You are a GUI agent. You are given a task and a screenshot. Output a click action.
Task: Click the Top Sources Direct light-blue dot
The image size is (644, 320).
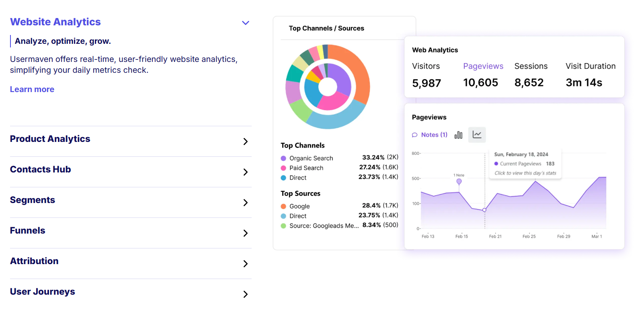pyautogui.click(x=283, y=216)
